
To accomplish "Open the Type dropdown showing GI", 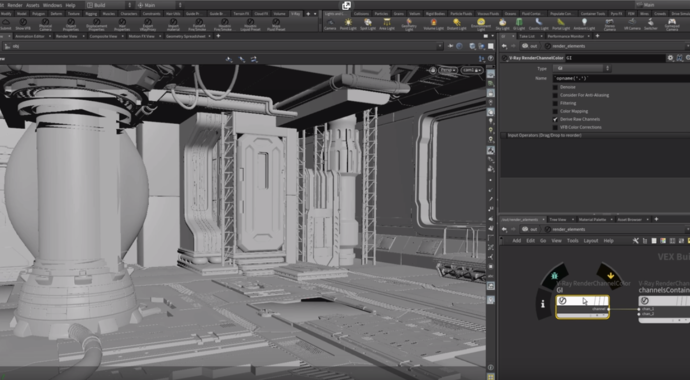I will click(582, 68).
